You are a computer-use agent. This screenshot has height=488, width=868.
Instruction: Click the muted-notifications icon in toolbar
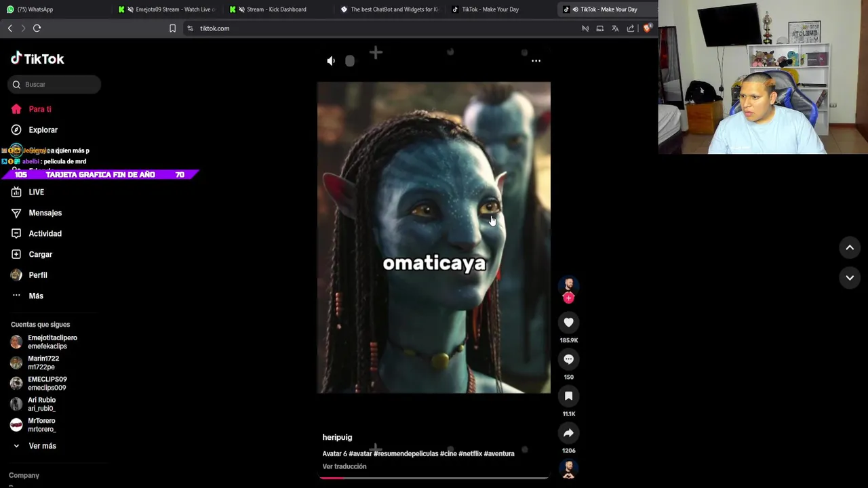pos(585,28)
